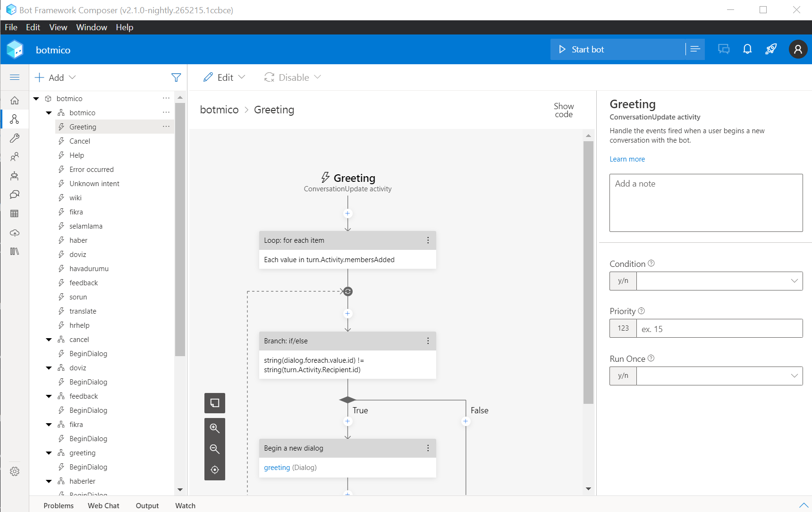Click the rocket icon in the top bar
812x512 pixels.
click(771, 49)
